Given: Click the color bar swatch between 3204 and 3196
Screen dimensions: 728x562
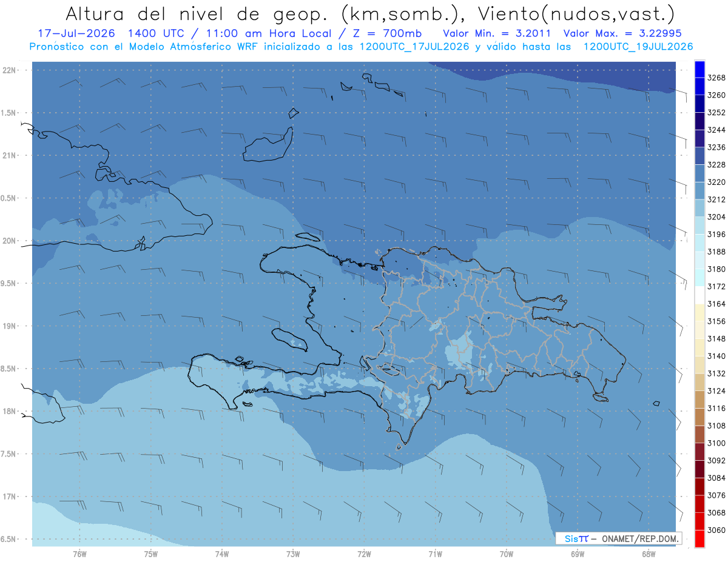Looking at the screenshot, I should 699,226.
